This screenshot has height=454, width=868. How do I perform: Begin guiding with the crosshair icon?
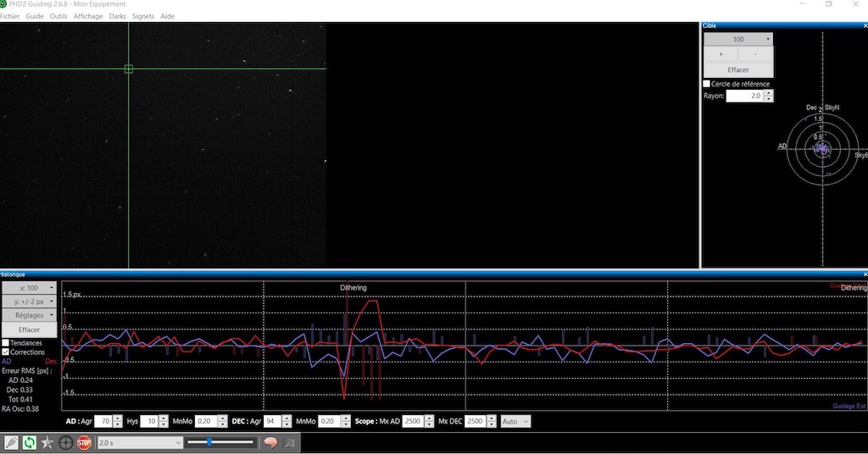(66, 442)
